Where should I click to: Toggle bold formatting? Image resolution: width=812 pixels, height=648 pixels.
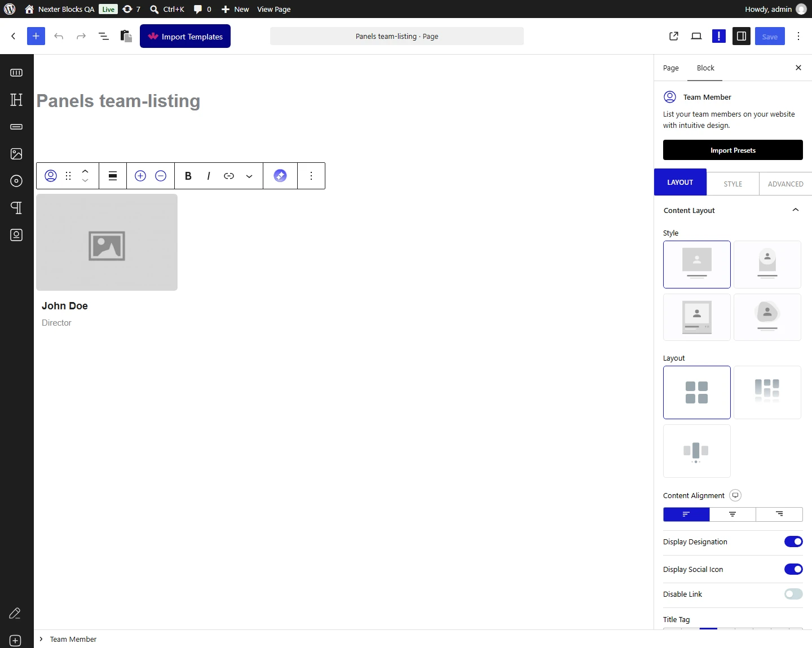click(188, 176)
